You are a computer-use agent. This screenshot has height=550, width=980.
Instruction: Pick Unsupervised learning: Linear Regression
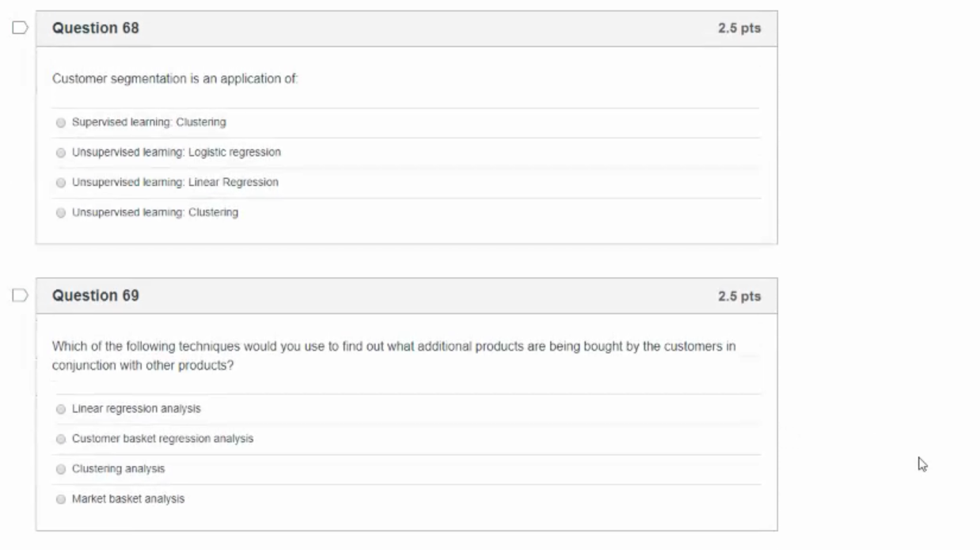[x=61, y=183]
